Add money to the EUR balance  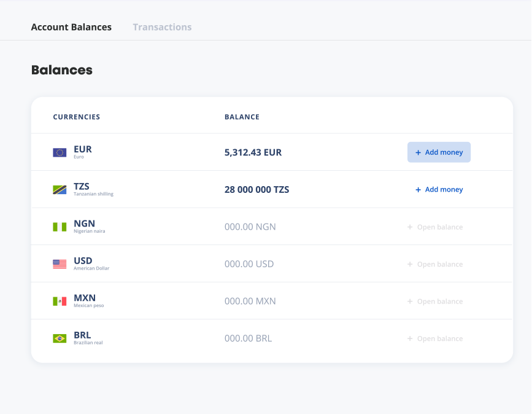pyautogui.click(x=439, y=152)
